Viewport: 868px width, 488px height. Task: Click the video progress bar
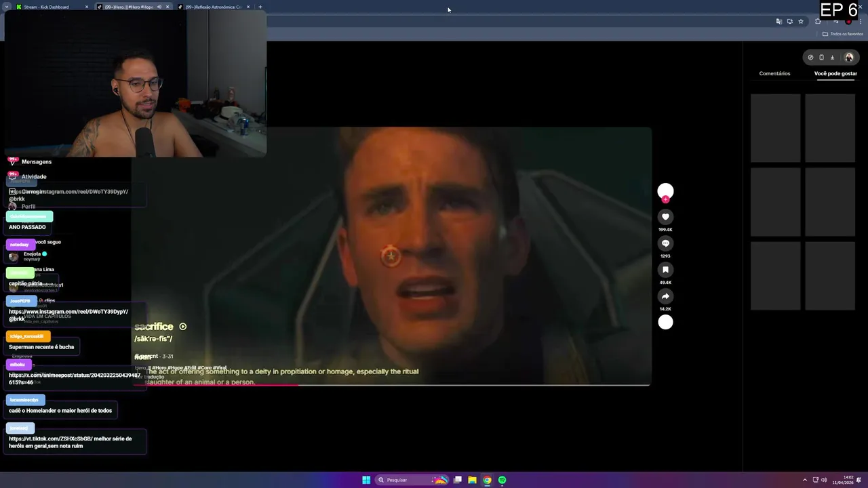click(391, 385)
